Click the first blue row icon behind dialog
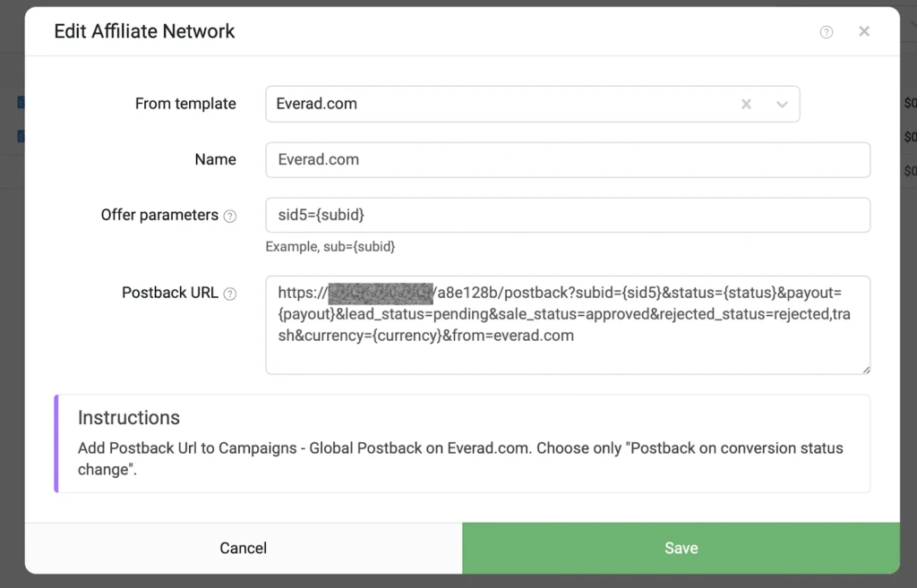The image size is (917, 588). pos(21,103)
